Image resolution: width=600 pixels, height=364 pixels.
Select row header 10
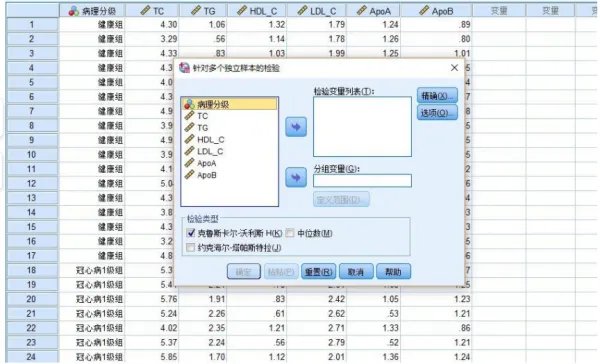32,155
